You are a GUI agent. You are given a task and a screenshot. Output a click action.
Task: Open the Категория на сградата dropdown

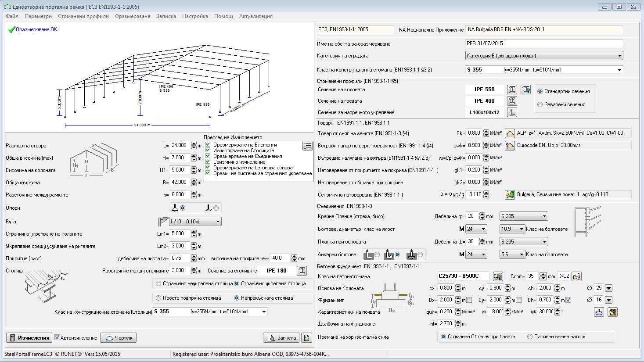point(620,55)
